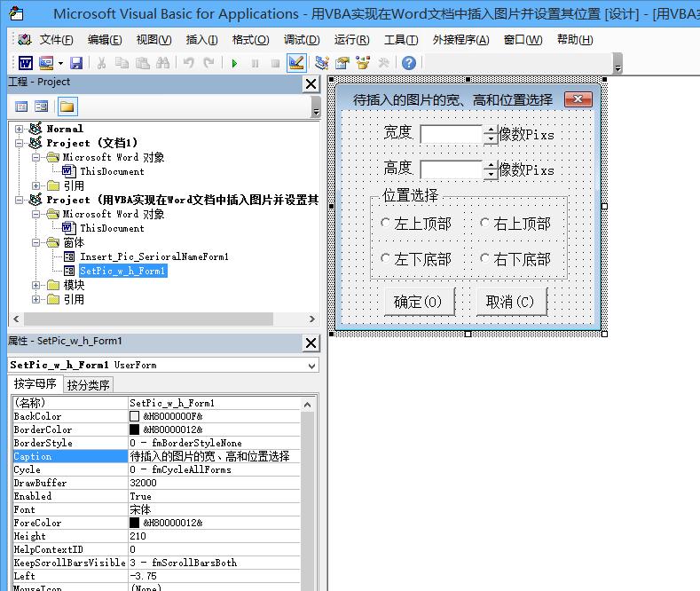Collapse the Project (文档1) node
Screen dimensions: 700x591
(19, 143)
